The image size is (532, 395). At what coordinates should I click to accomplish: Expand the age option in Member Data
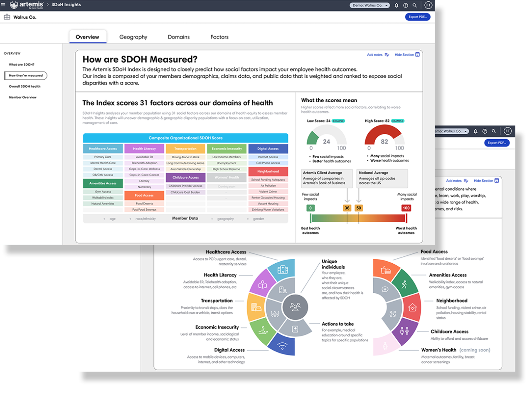pos(110,219)
